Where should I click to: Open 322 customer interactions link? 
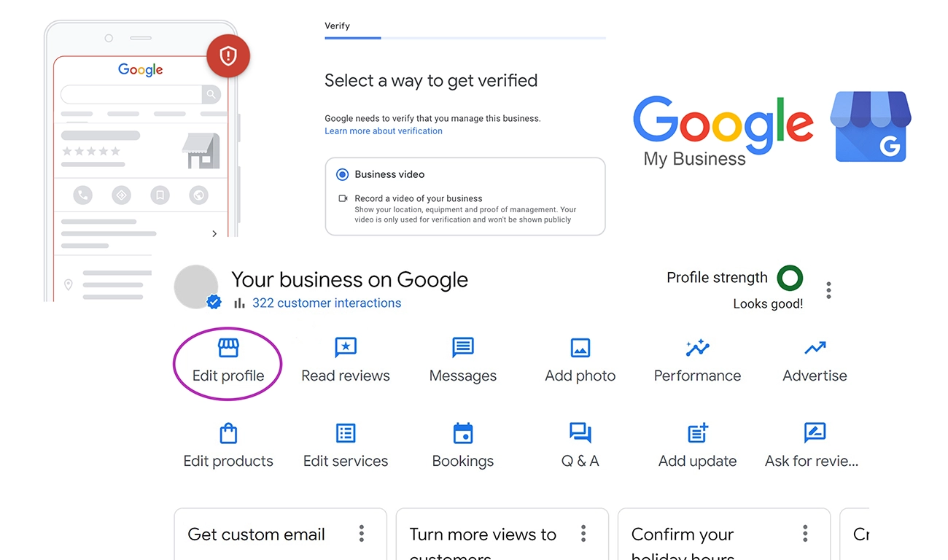point(326,303)
